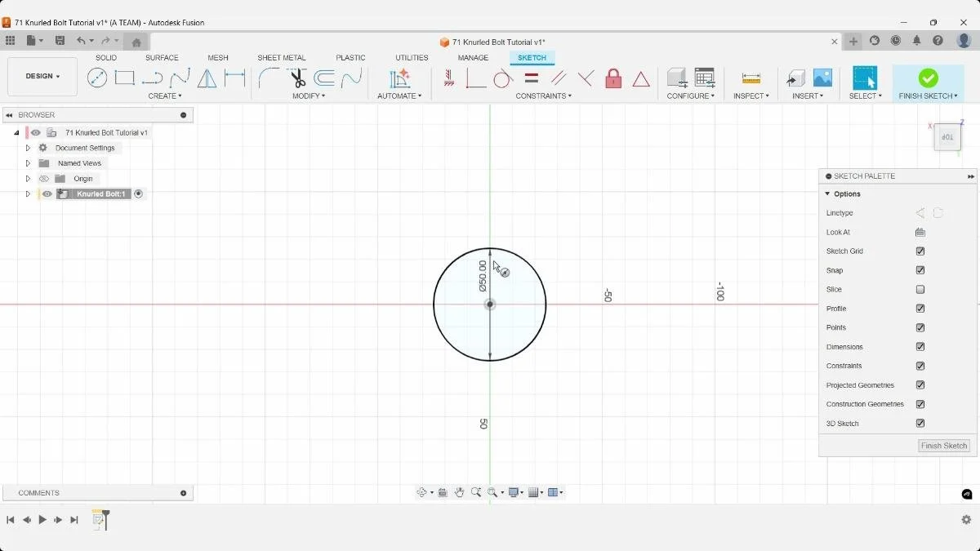Open the Change Parameters table icon
The width and height of the screenshot is (980, 551).
(705, 78)
